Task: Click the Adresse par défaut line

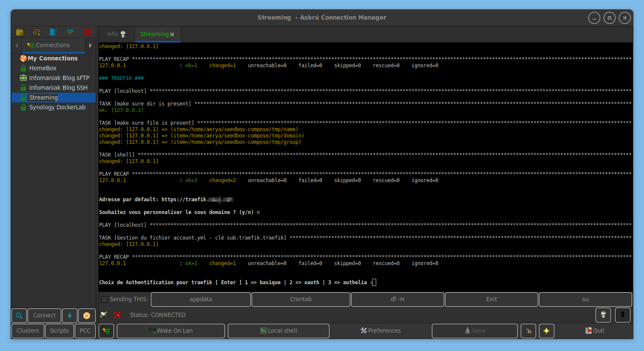Action: click(167, 200)
